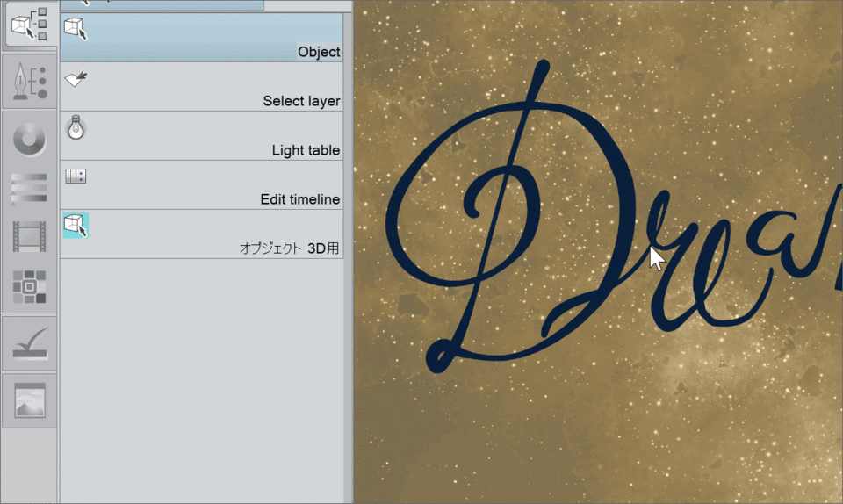This screenshot has width=843, height=504.
Task: Open the animation film strip icon
Action: (x=29, y=237)
